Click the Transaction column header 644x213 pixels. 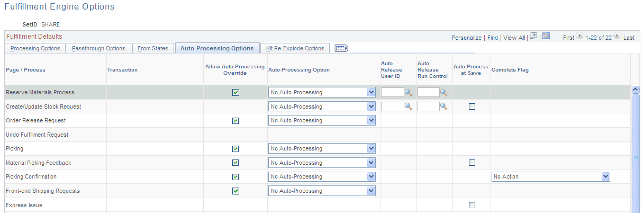click(x=122, y=69)
